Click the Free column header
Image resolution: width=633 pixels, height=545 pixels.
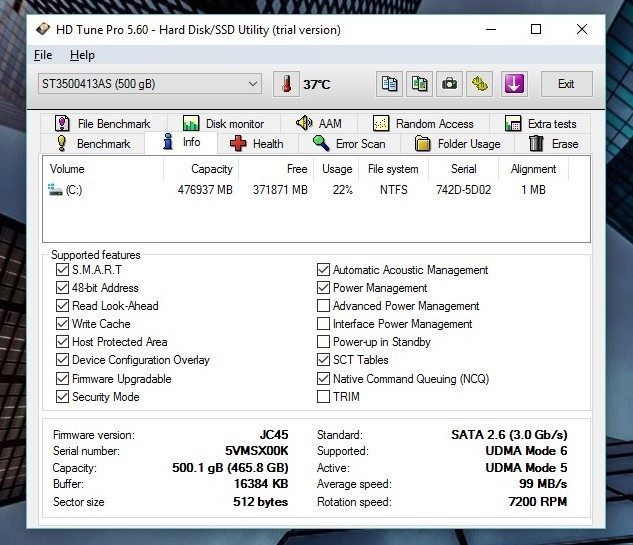[276, 169]
